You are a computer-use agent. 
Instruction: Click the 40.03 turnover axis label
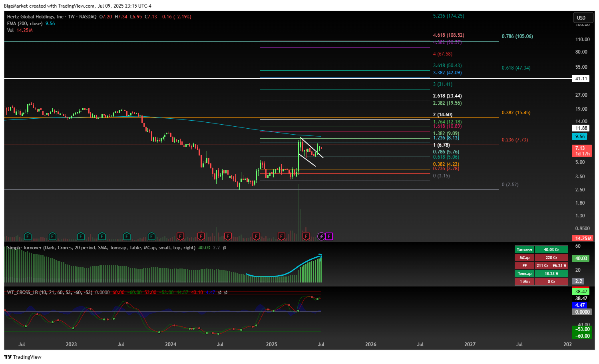581,259
